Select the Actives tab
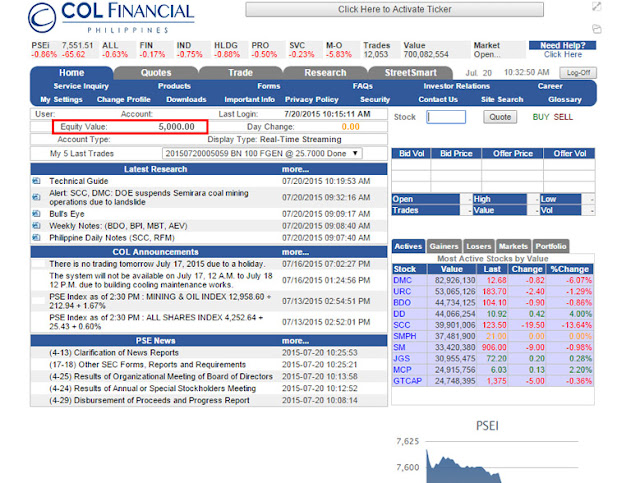 click(408, 246)
